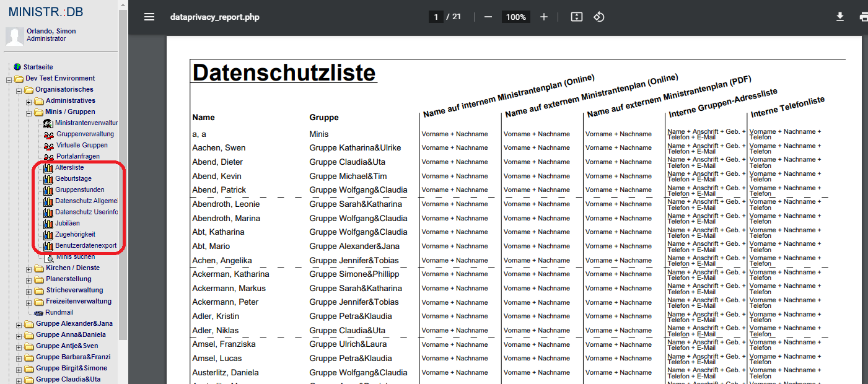The height and width of the screenshot is (384, 868).
Task: Expand the Gruppe Barbara&Franzi node
Action: [x=19, y=358]
